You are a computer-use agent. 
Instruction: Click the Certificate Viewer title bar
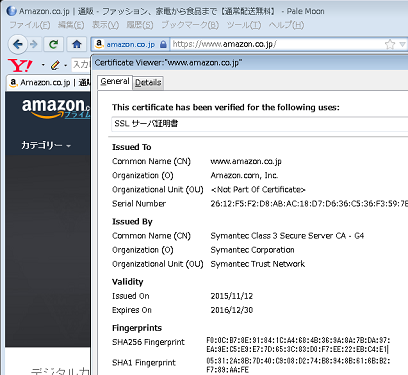(249, 62)
